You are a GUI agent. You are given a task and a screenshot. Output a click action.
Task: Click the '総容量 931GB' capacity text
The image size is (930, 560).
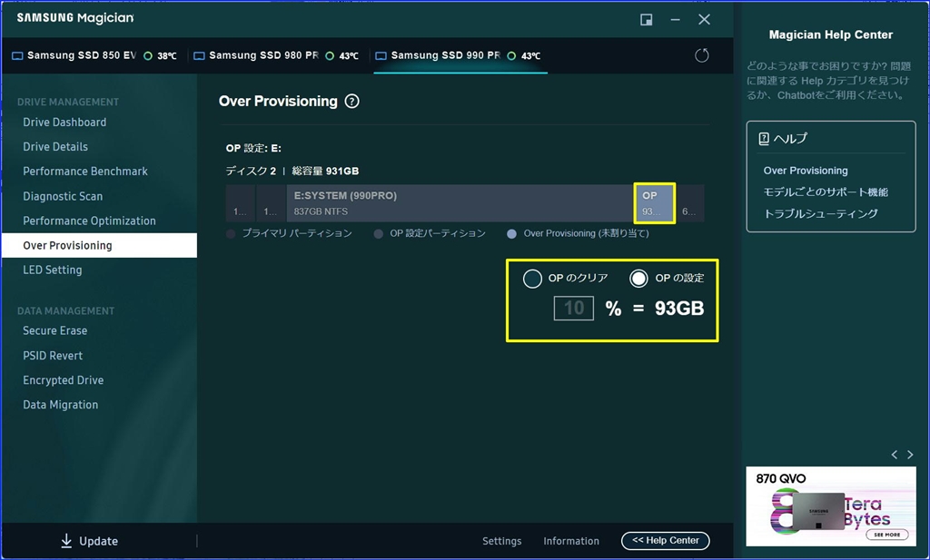pyautogui.click(x=325, y=172)
